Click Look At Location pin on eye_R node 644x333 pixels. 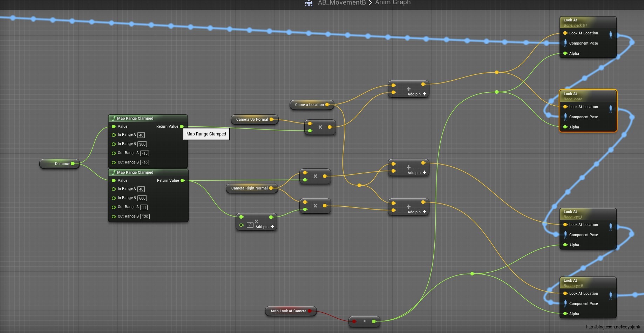(565, 293)
